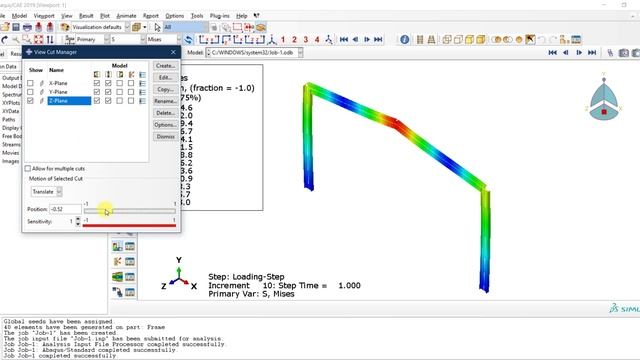Apply custom view 2
The width and height of the screenshot is (640, 360).
(294, 40)
